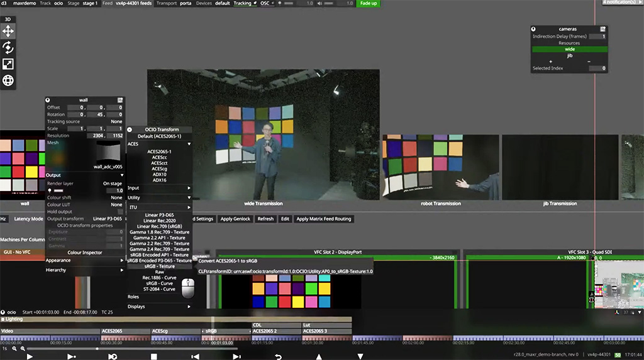Expand the Appearance section of wall editor
This screenshot has width=644, height=360.
tap(121, 260)
